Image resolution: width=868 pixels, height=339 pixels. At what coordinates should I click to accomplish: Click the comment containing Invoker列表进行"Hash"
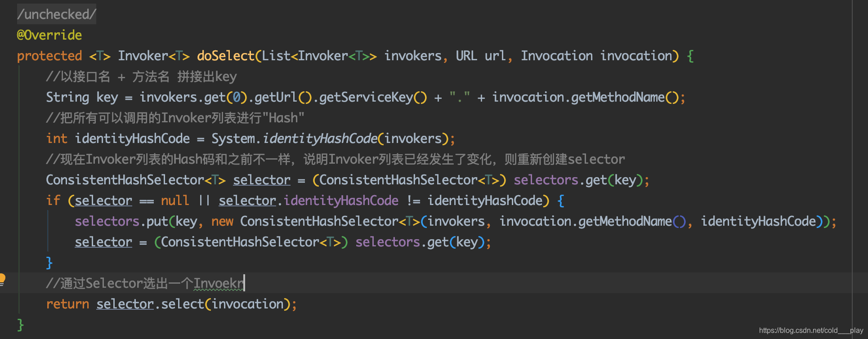tap(175, 118)
